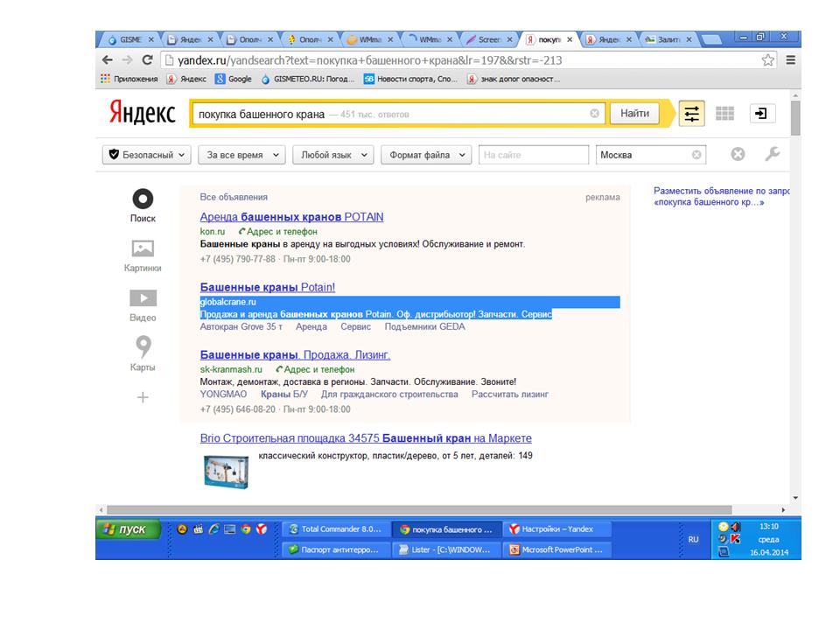Open a new browser tab
Image resolution: width=840 pixels, height=630 pixels.
(711, 39)
